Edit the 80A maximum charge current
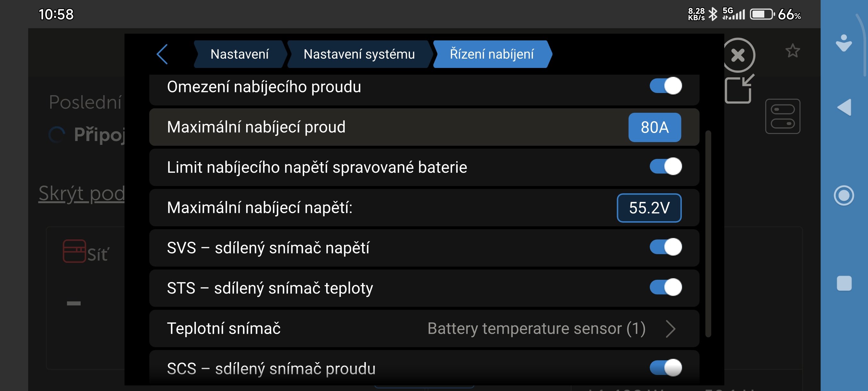This screenshot has height=391, width=868. [x=655, y=127]
